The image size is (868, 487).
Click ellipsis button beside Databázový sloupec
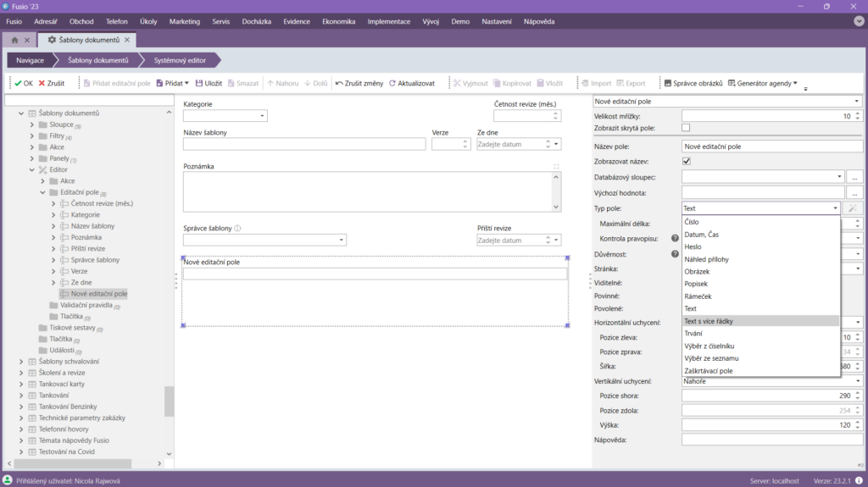(854, 177)
